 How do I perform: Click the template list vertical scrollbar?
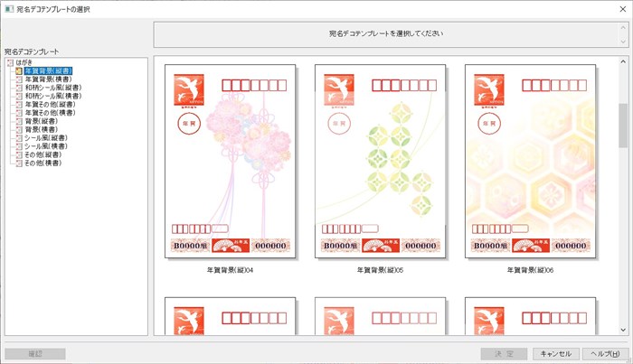(623, 126)
